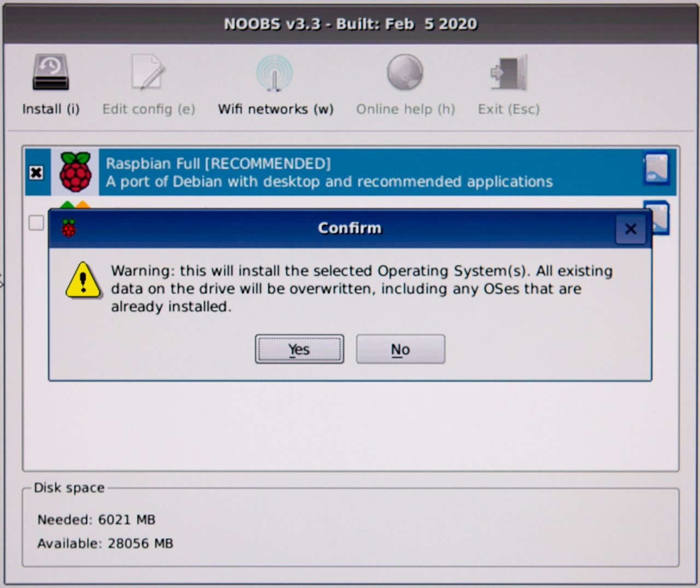Click the Install hard drive icon
700x588 pixels.
click(50, 72)
